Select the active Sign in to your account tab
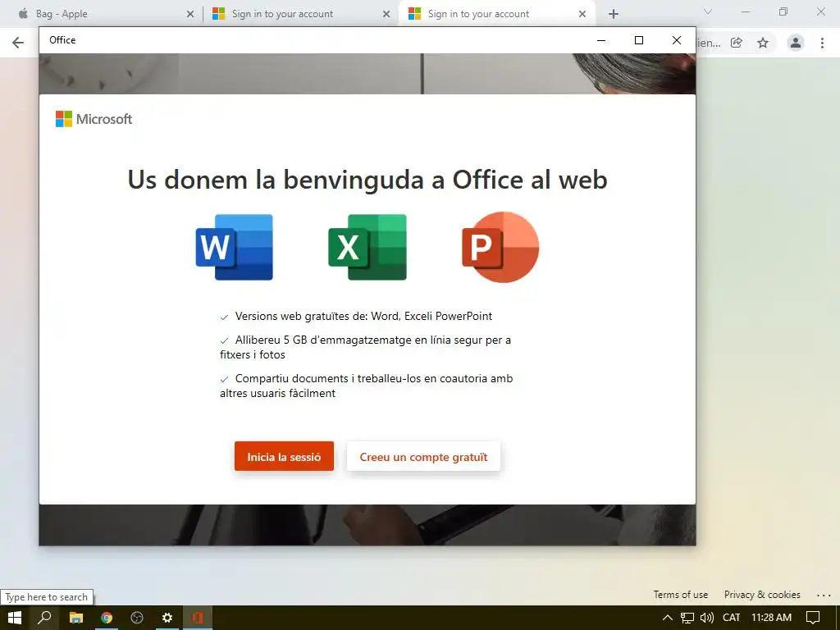This screenshot has width=840, height=630. coord(495,14)
